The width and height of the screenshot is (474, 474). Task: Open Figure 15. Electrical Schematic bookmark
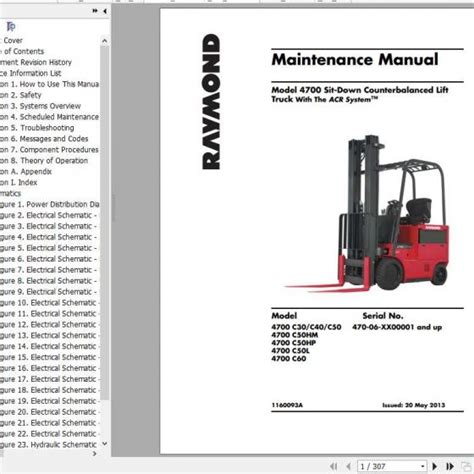(49, 357)
